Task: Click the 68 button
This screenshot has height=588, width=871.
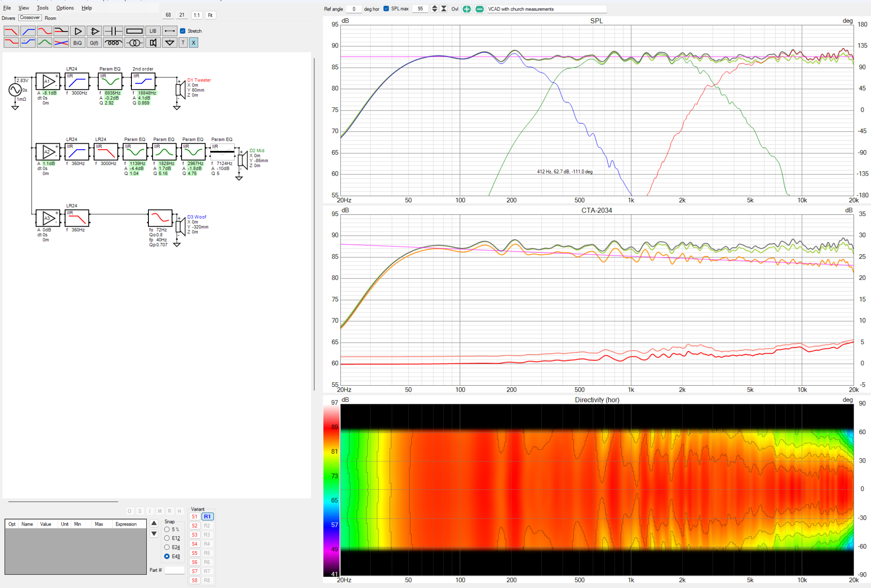Action: [x=168, y=15]
